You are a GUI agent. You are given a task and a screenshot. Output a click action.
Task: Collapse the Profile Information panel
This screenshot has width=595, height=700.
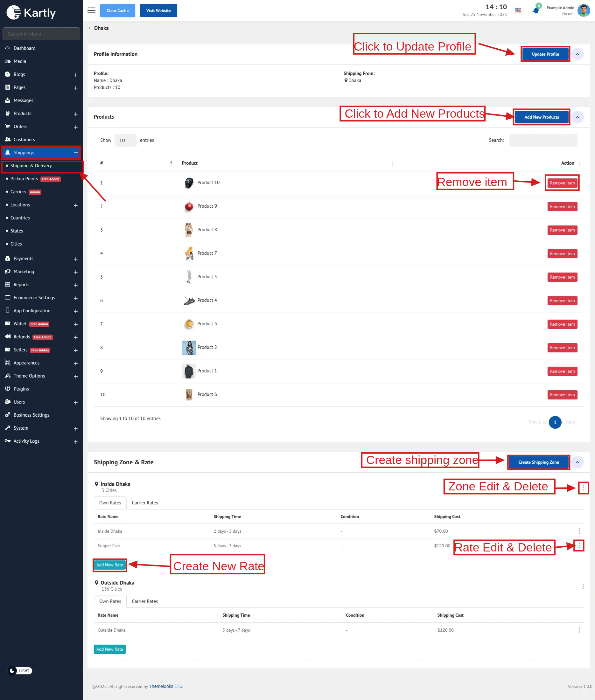pos(577,54)
